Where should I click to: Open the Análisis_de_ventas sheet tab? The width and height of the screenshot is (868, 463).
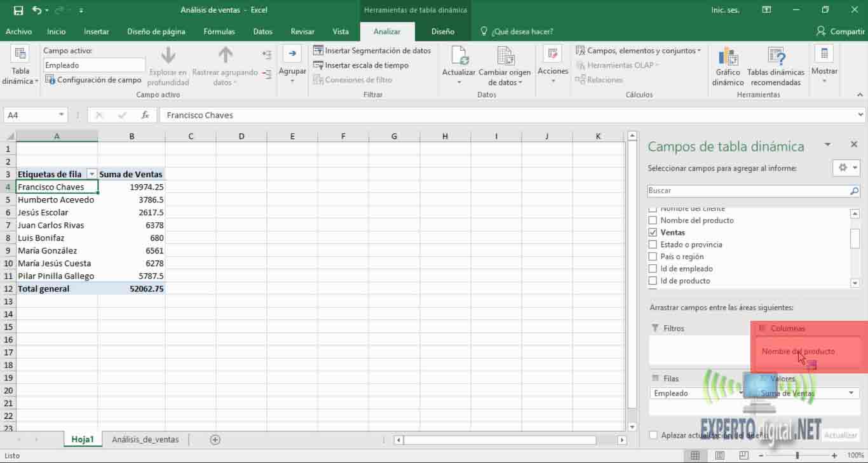146,440
